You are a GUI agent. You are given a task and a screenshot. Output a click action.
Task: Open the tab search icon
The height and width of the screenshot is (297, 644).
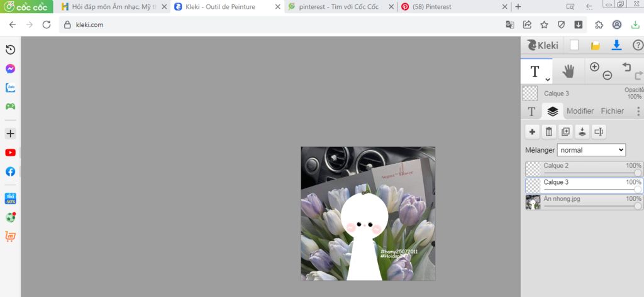tap(570, 6)
